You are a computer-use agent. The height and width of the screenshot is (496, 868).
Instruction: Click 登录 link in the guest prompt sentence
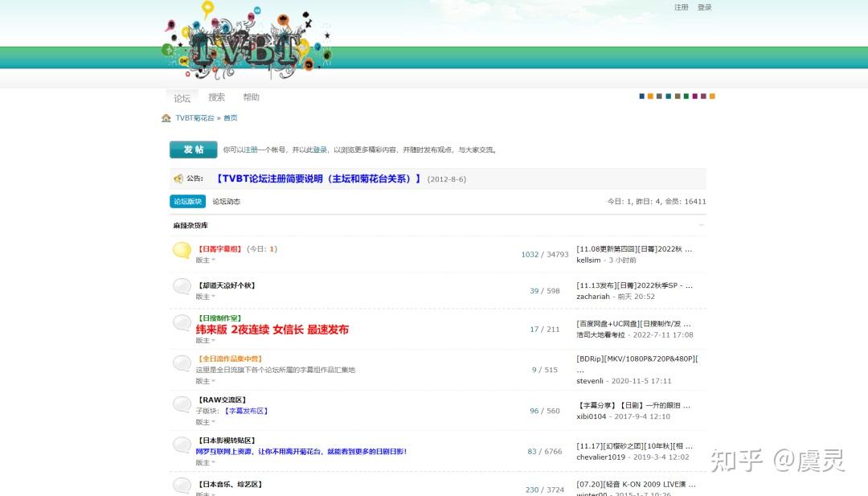(320, 150)
